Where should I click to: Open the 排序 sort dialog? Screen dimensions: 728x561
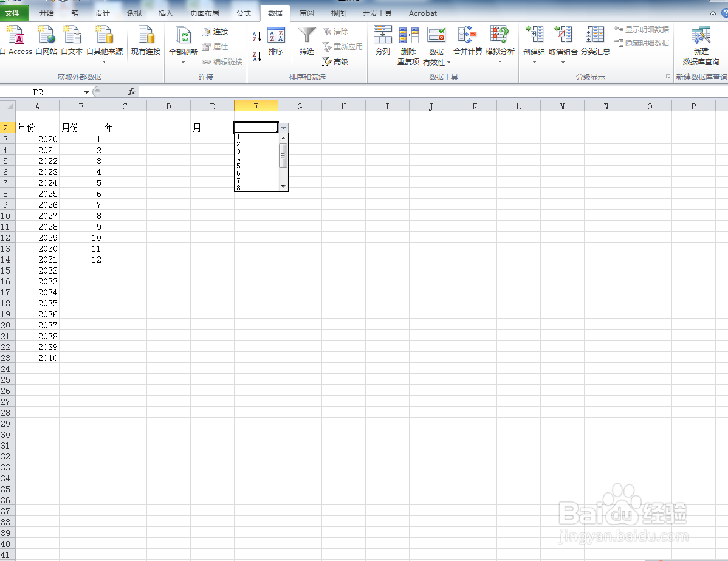click(276, 41)
